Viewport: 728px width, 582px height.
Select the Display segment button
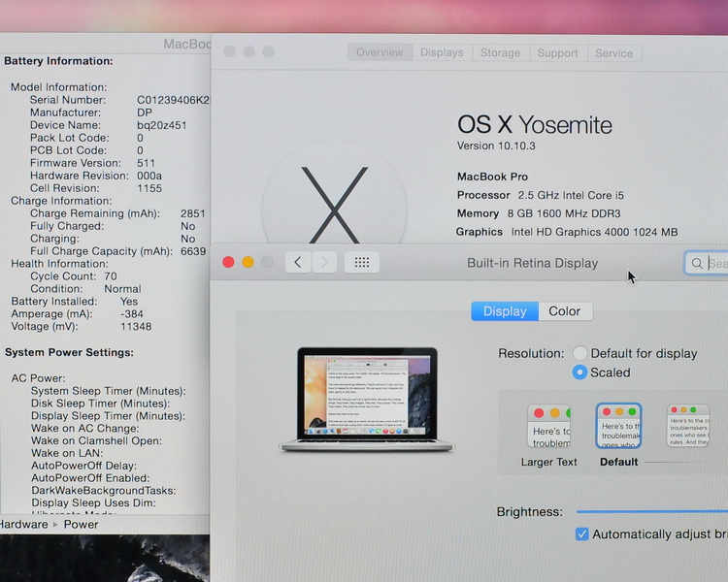click(x=505, y=311)
